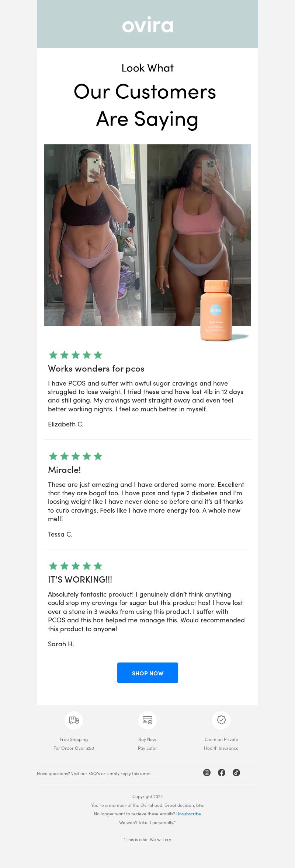
Task: Click the FAQ's questions footer text
Action: (x=95, y=774)
